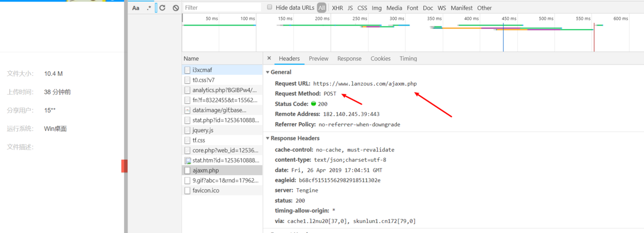
Task: Click the file icon beside core.php request
Action: point(187,150)
